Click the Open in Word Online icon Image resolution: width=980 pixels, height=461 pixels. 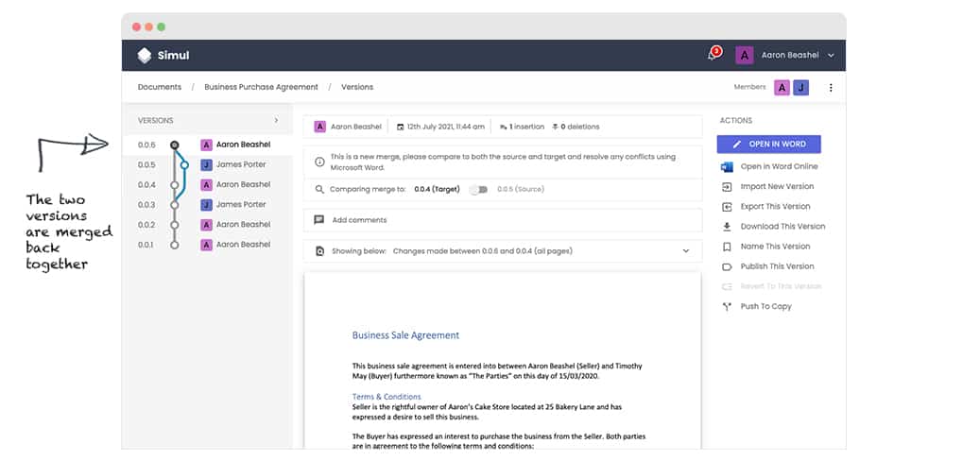tap(727, 167)
